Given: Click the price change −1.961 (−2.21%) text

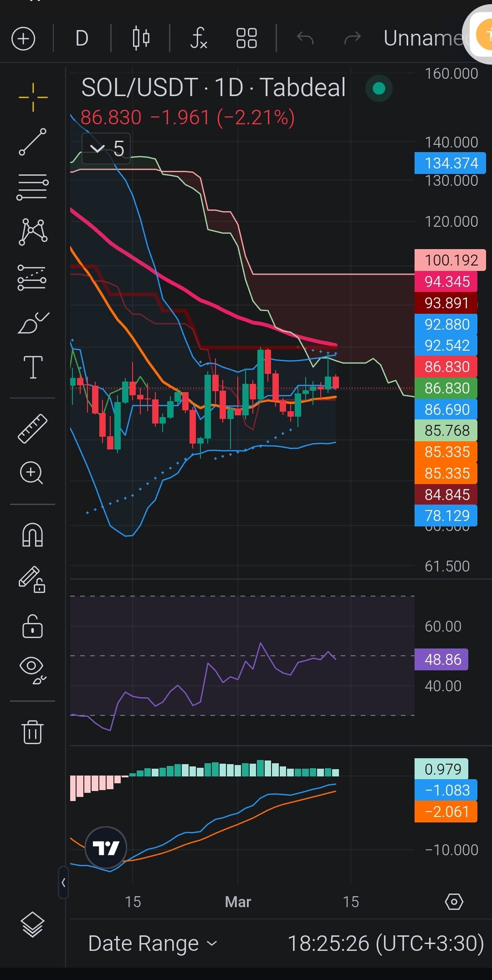Looking at the screenshot, I should 222,117.
